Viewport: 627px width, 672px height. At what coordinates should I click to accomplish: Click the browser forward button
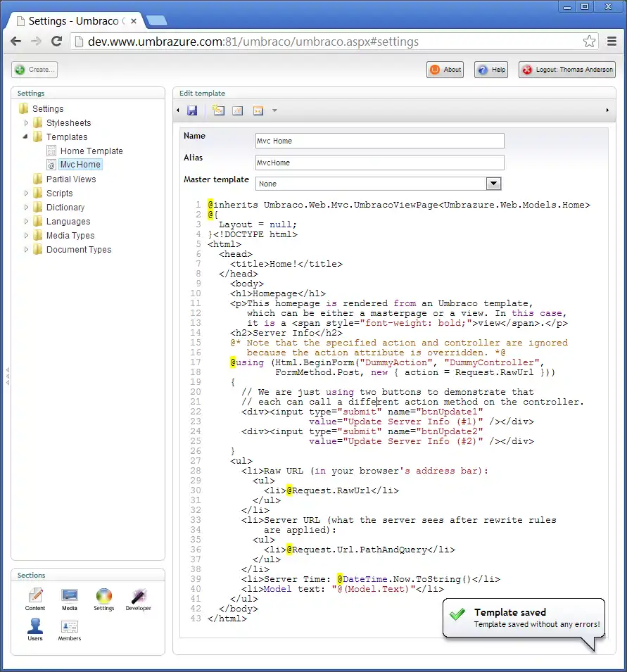[x=37, y=41]
